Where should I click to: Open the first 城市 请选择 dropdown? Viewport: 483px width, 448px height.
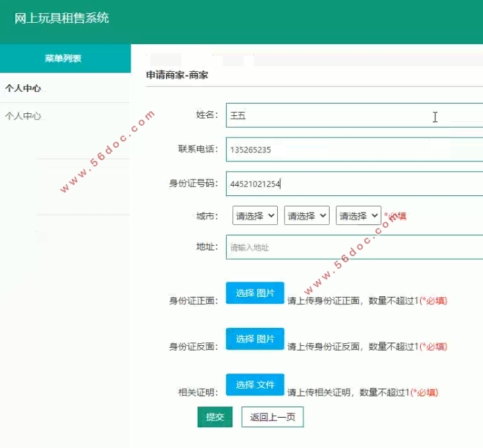[x=255, y=215]
